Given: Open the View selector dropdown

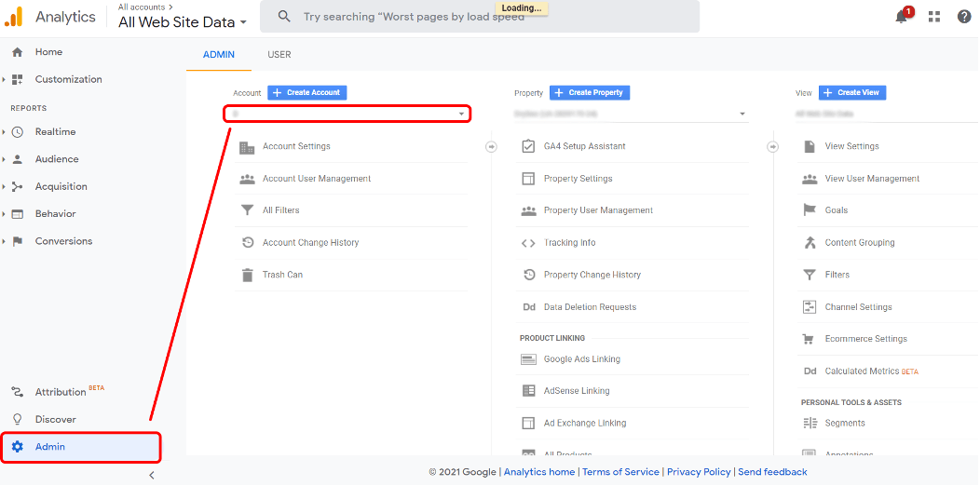Looking at the screenshot, I should point(888,114).
